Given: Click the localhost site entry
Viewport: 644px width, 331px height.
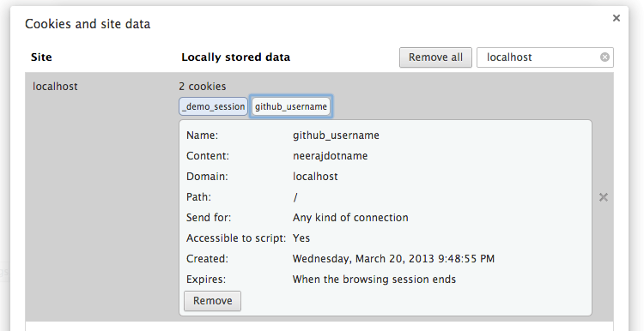Looking at the screenshot, I should (x=55, y=87).
